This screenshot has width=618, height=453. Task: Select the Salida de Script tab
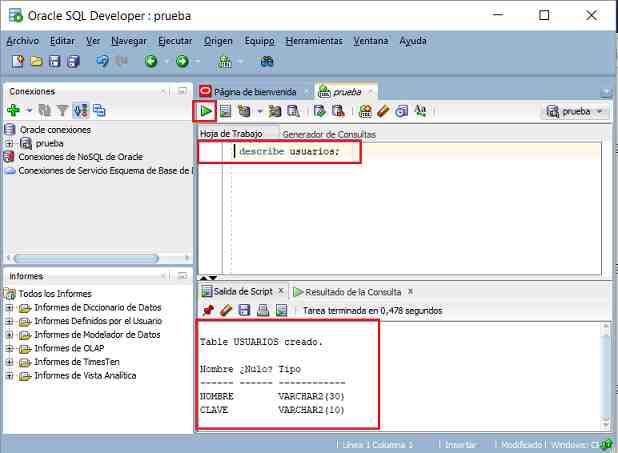point(243,292)
